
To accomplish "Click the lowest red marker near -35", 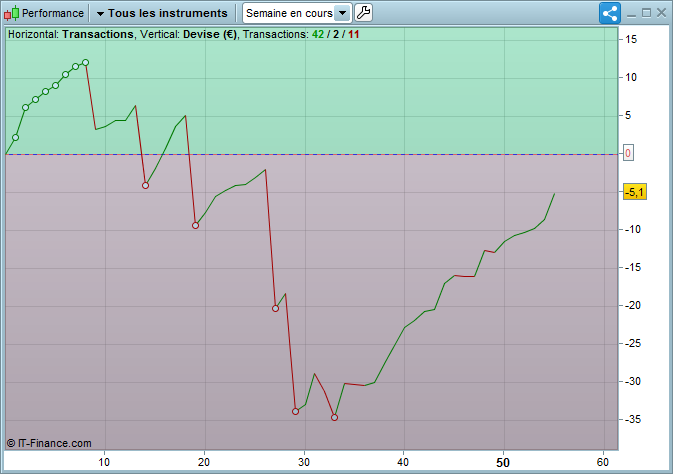I will [334, 417].
